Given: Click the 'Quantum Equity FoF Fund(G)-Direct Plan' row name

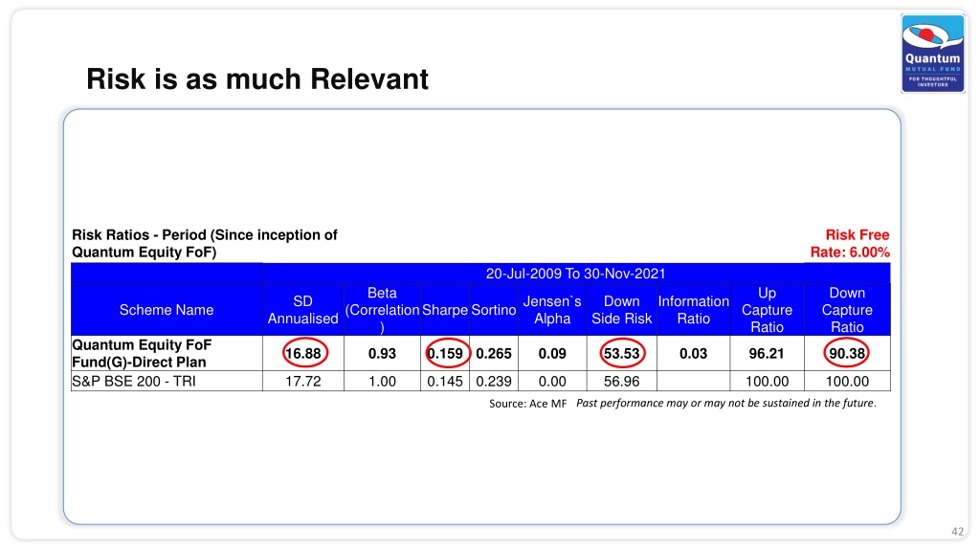Looking at the screenshot, I should (x=142, y=354).
